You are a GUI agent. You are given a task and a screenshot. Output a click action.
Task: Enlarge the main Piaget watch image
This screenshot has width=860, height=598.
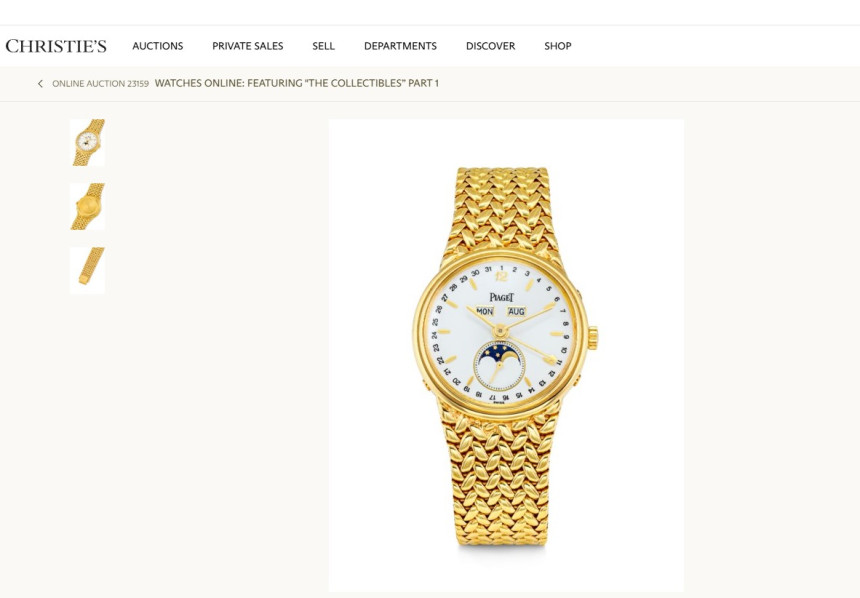[506, 355]
